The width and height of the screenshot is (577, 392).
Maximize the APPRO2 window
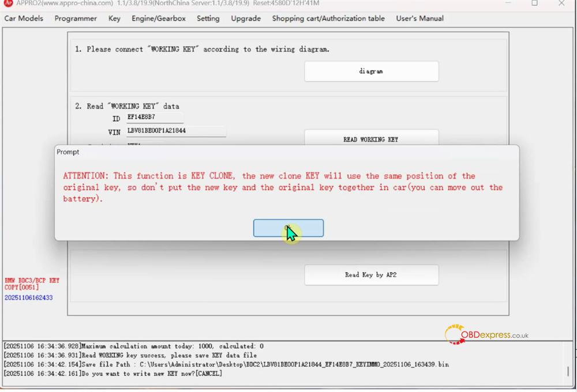click(x=535, y=3)
